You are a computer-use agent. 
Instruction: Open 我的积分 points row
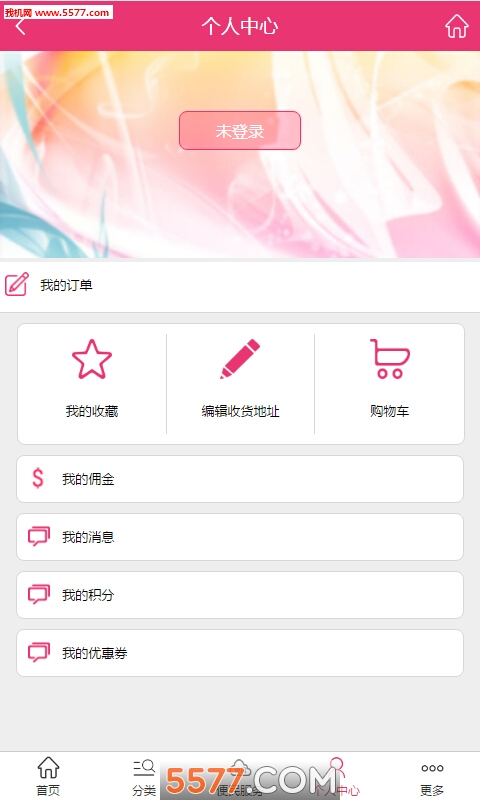click(240, 595)
